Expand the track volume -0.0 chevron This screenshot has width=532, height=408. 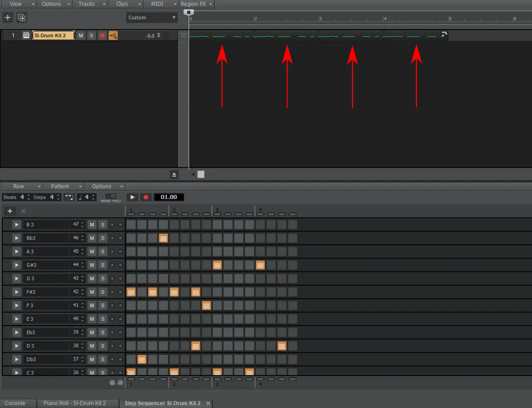coord(159,35)
